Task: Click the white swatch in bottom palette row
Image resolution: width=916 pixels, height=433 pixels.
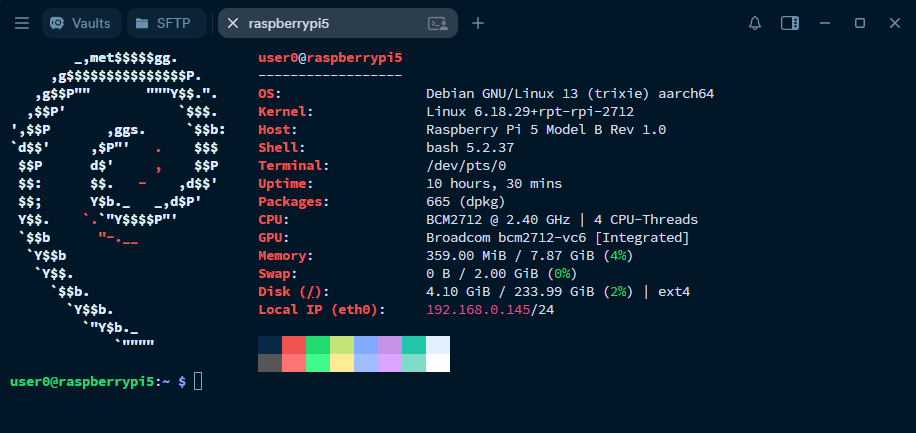Action: point(438,363)
